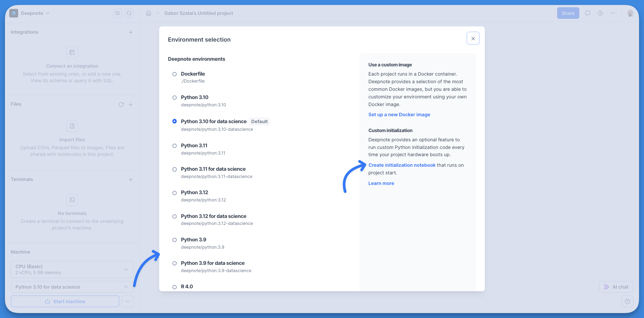Click the deepnote/python:3.11-datascience image name

click(x=217, y=177)
